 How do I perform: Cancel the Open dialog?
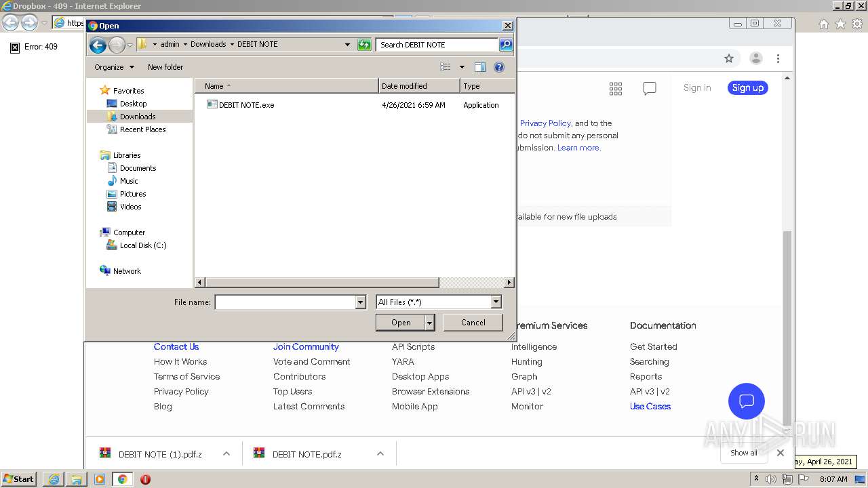tap(473, 323)
